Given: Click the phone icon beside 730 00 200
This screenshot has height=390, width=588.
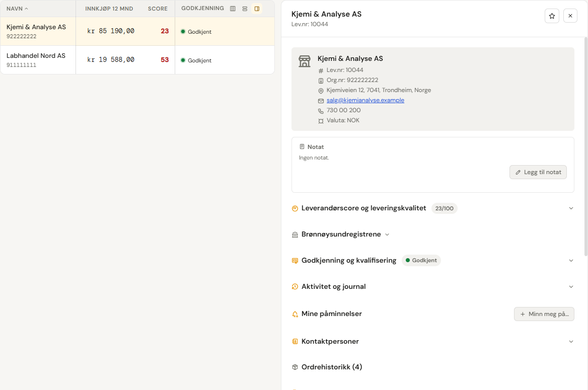Looking at the screenshot, I should click(x=321, y=111).
